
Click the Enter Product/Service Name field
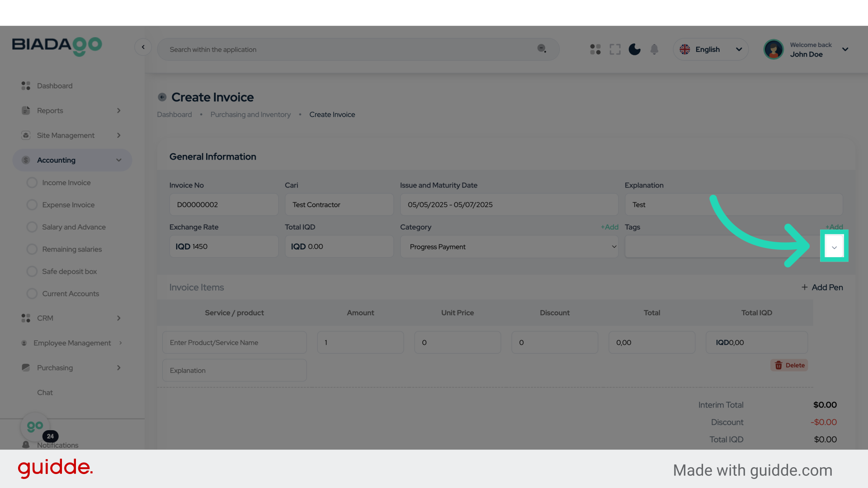point(234,343)
